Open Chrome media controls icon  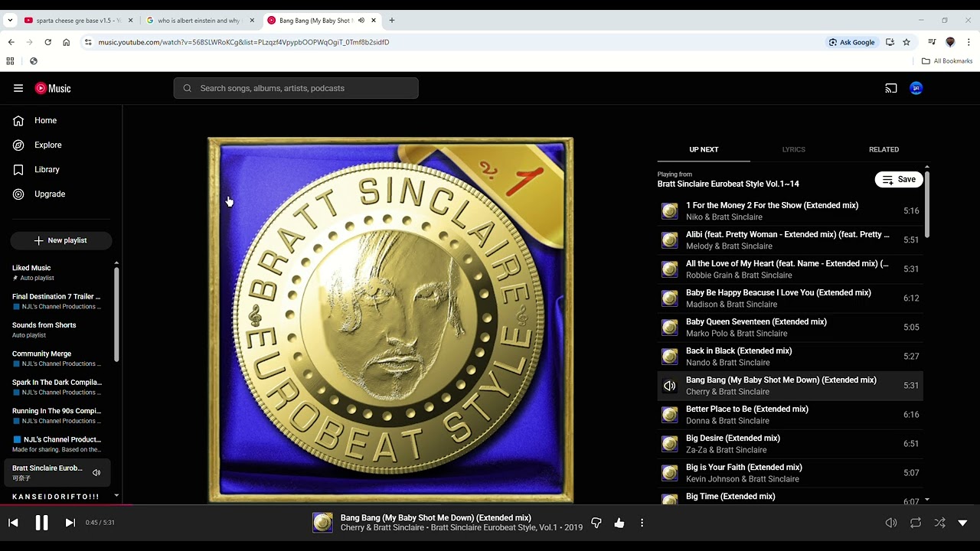coord(932,42)
